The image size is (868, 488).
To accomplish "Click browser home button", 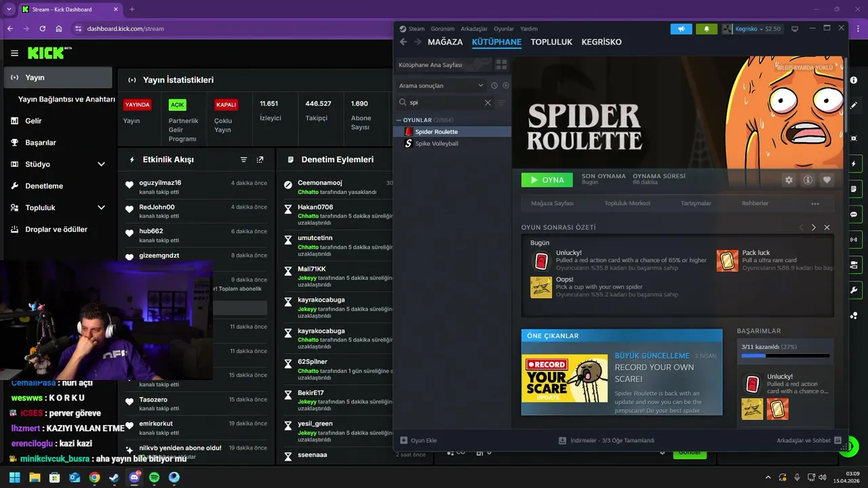I will point(59,28).
